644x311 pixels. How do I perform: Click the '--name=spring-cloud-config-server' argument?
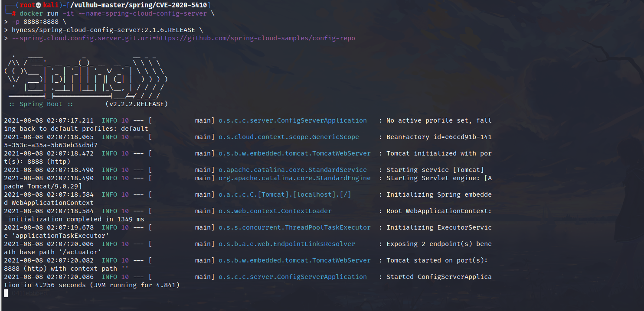coord(142,13)
